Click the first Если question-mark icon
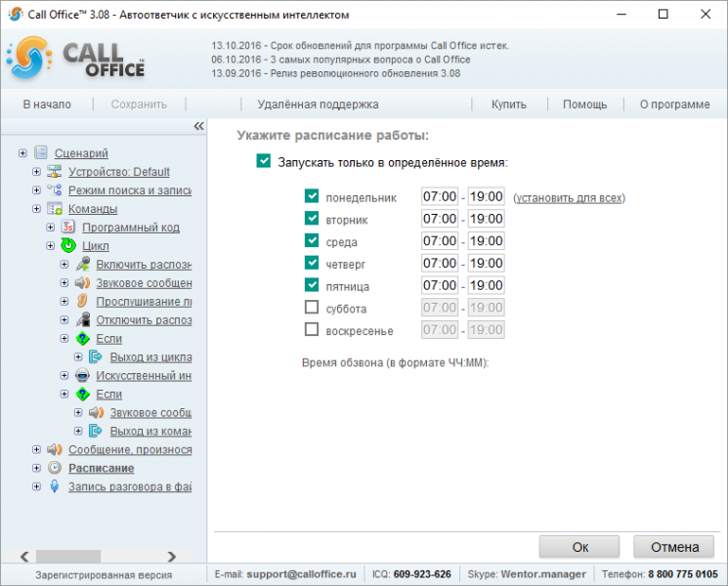The width and height of the screenshot is (728, 586). point(83,338)
